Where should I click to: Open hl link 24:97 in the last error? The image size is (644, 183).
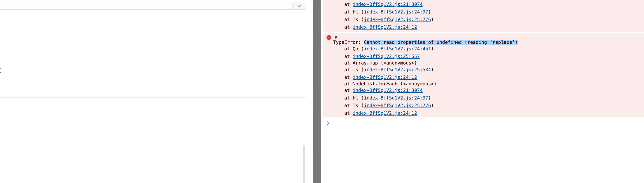396,98
